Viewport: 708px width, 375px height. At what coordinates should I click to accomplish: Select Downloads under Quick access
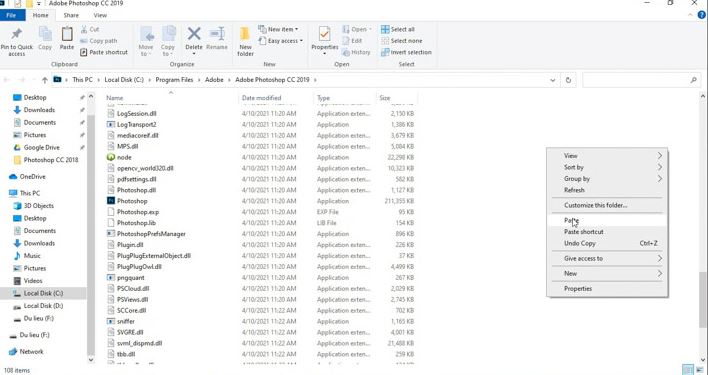(x=39, y=110)
